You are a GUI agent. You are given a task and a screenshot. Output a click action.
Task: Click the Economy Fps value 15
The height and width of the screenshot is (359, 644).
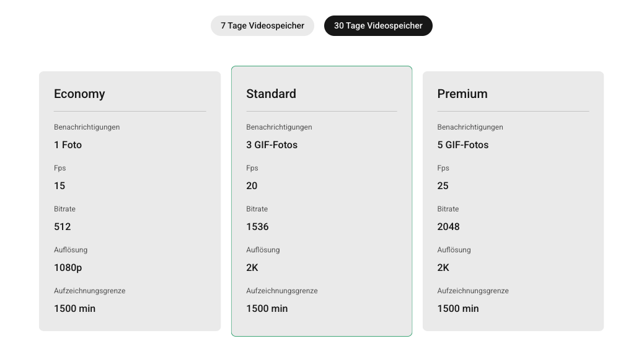(60, 186)
